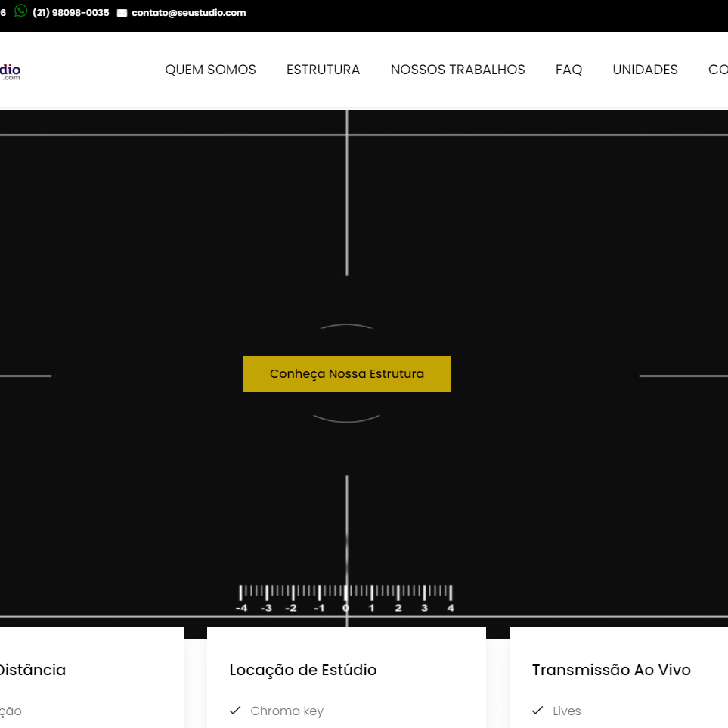Click the Distância card heading
This screenshot has height=728, width=728.
click(x=32, y=670)
